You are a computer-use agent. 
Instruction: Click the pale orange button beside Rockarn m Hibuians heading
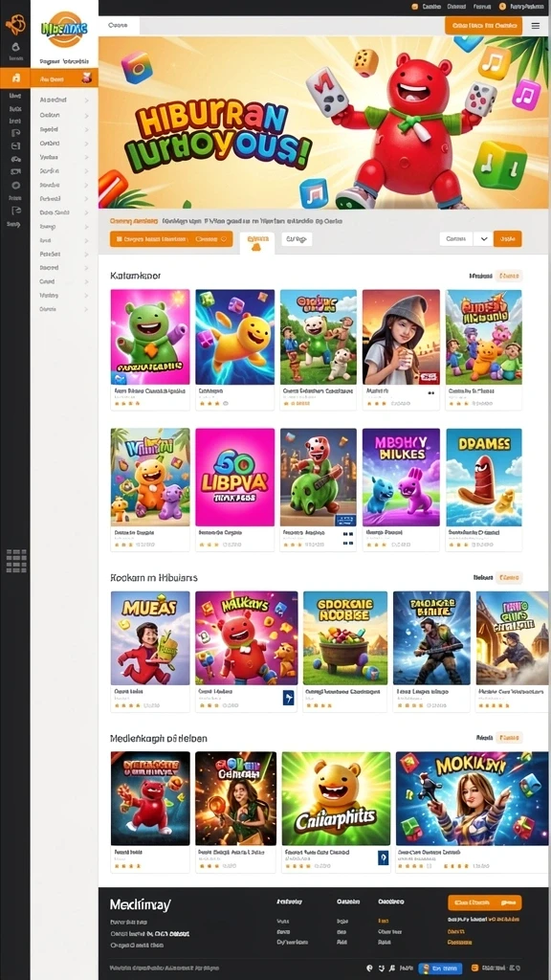coord(509,577)
